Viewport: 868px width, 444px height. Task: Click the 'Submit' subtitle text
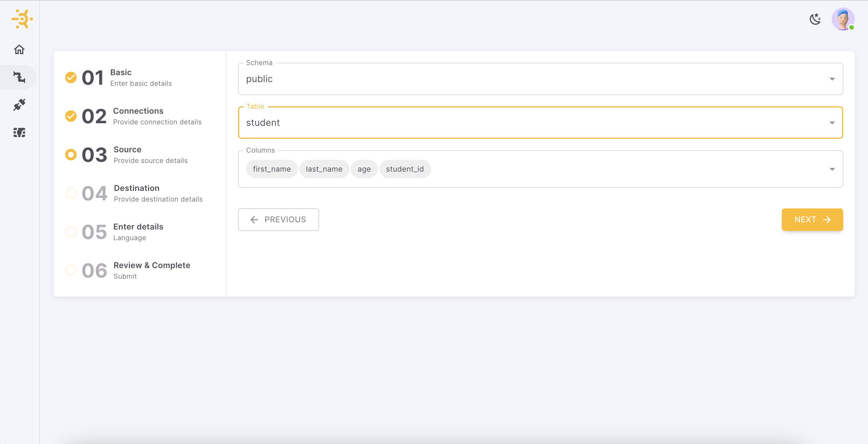pyautogui.click(x=125, y=276)
